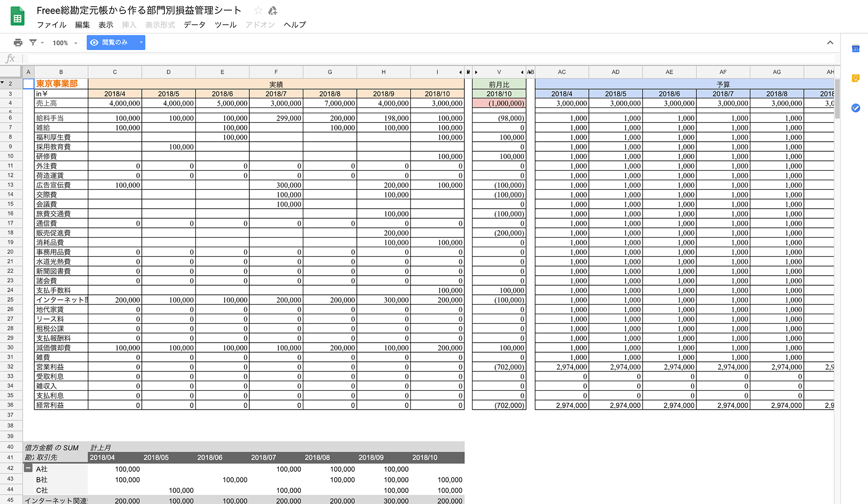Open the データ menu
The image size is (868, 504).
[x=194, y=25]
